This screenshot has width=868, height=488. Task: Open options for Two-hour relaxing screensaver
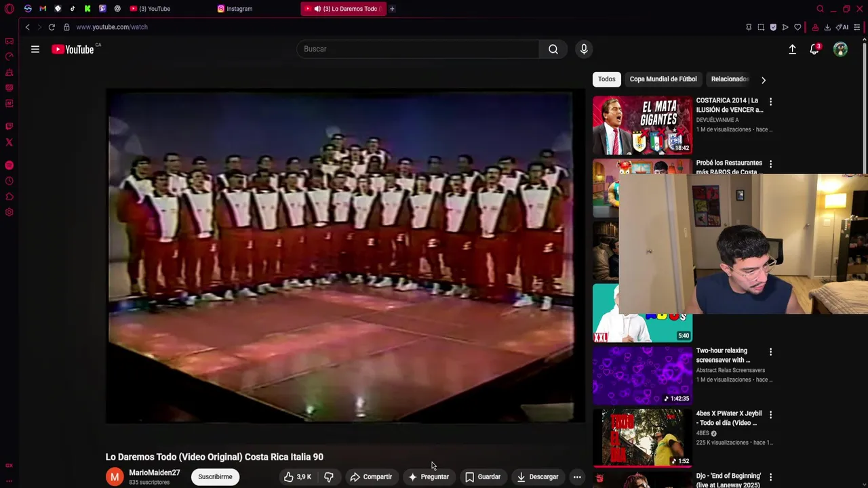tap(770, 352)
